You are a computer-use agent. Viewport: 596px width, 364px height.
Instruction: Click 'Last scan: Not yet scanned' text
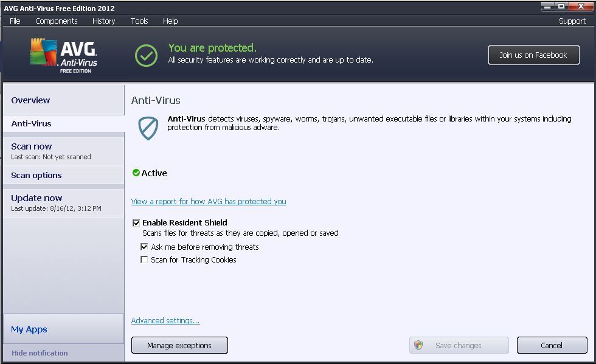tap(51, 157)
